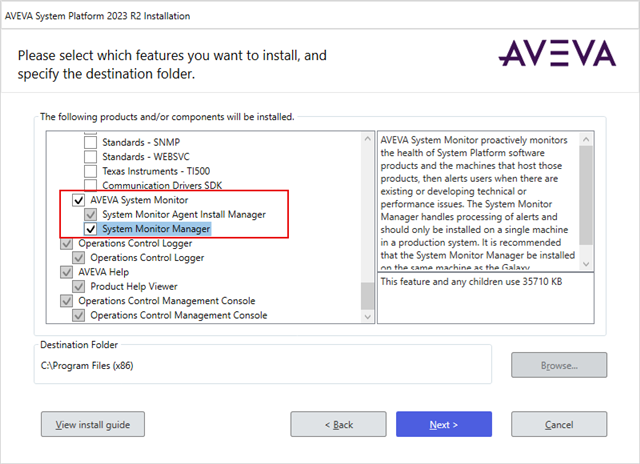This screenshot has height=464, width=640.
Task: Select the System Monitor Manager row
Action: (x=156, y=229)
